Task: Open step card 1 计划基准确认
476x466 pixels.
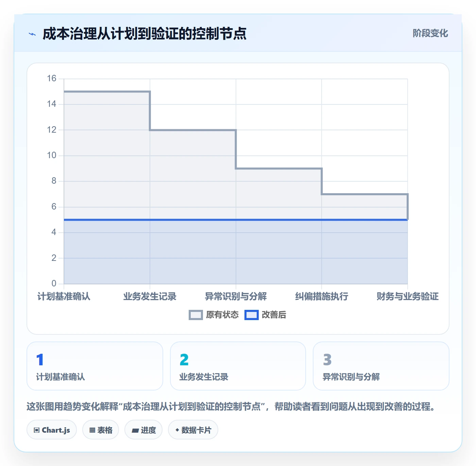Action: 95,366
